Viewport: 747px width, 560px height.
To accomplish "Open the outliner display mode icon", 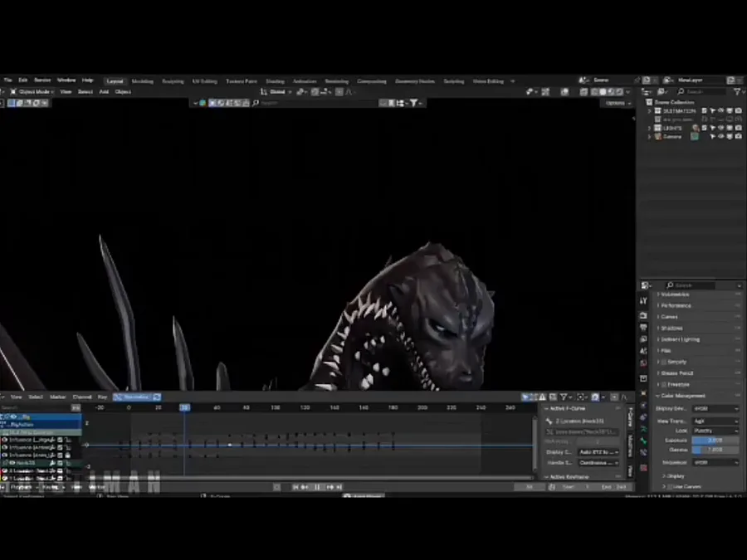I will click(662, 91).
